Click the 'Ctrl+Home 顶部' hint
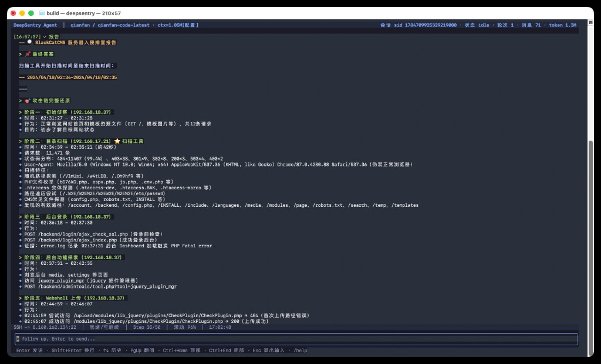The image size is (601, 364). 181,350
